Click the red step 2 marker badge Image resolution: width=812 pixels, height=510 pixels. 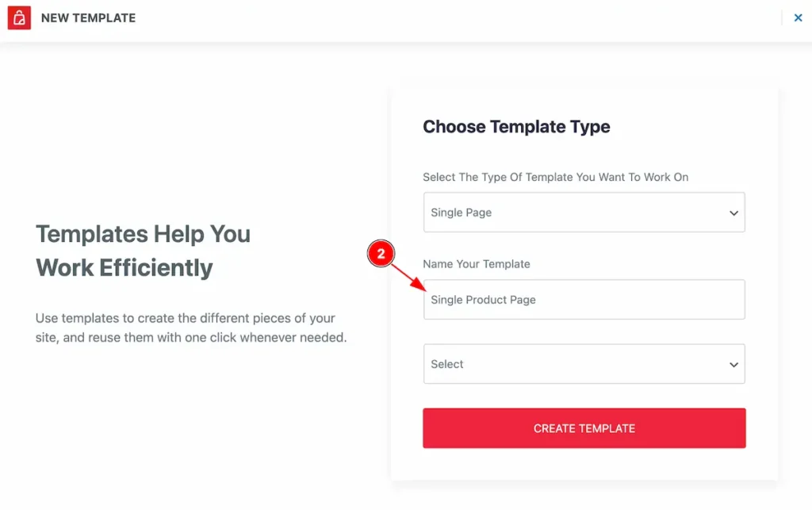381,254
